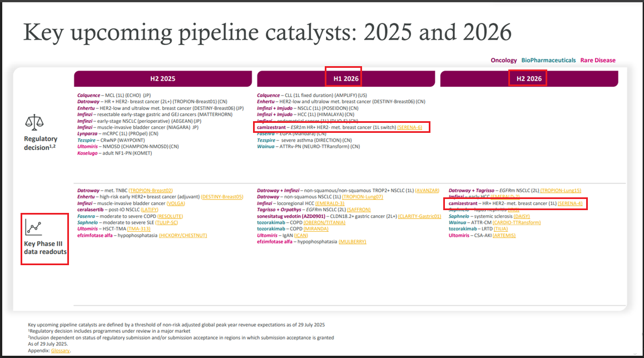
Task: Click the 'sonesitatug vedotin (AZD0901)' drug name
Action: click(291, 216)
